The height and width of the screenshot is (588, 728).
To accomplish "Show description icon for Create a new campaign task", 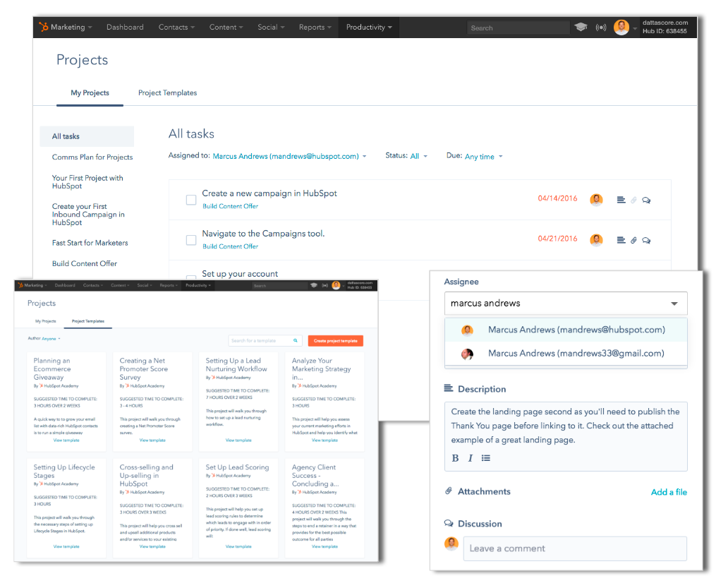I will point(621,200).
